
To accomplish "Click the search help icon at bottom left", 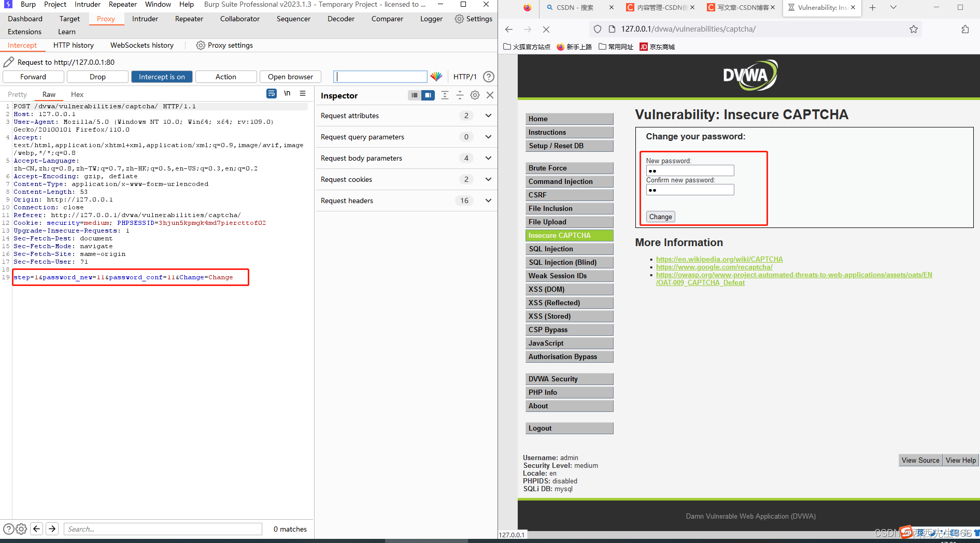I will point(8,529).
